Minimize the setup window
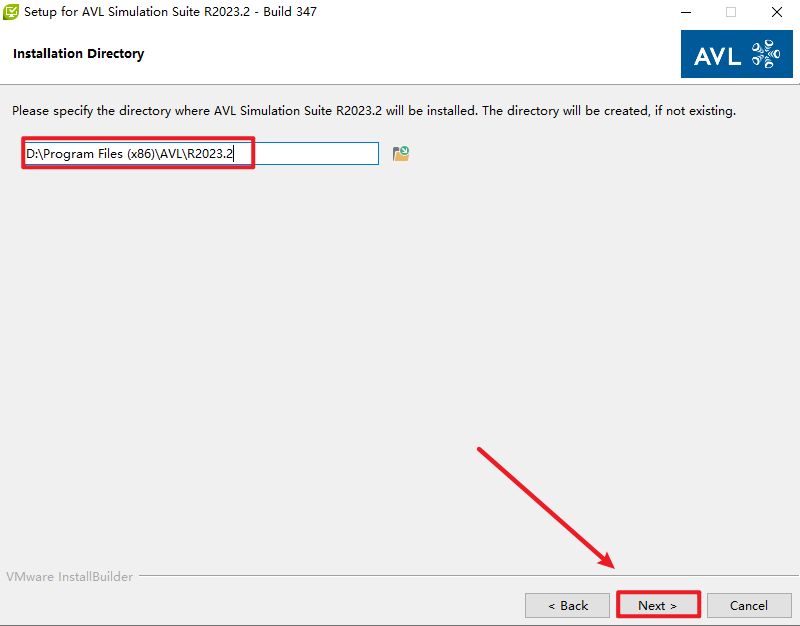Image resolution: width=800 pixels, height=626 pixels. pos(685,12)
